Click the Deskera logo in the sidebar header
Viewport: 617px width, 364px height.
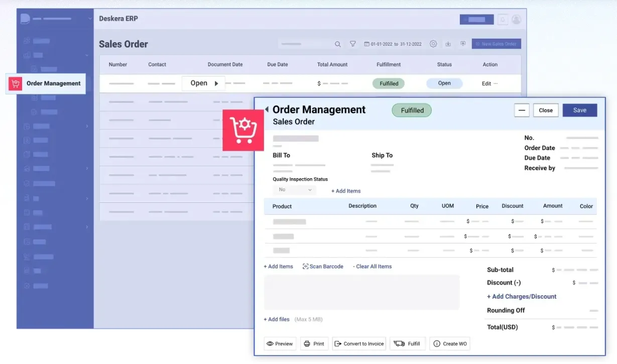pos(25,19)
